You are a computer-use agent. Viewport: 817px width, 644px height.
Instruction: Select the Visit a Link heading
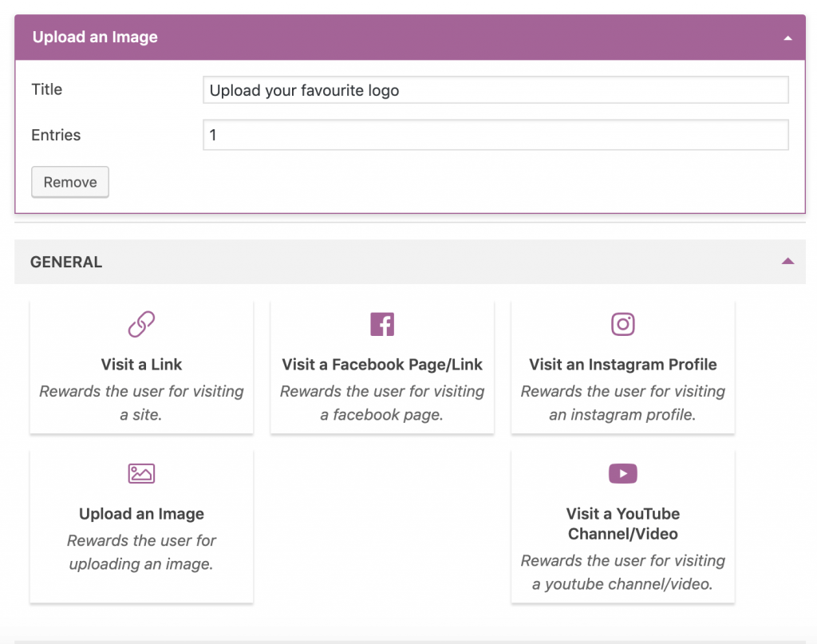point(141,364)
